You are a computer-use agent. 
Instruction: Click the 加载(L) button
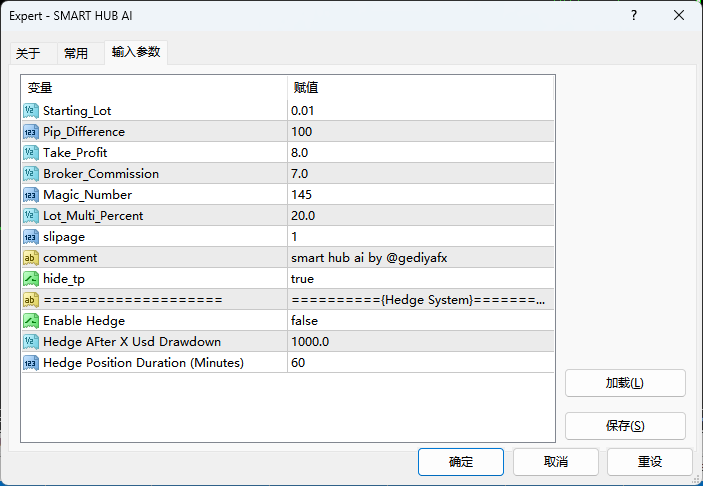625,383
